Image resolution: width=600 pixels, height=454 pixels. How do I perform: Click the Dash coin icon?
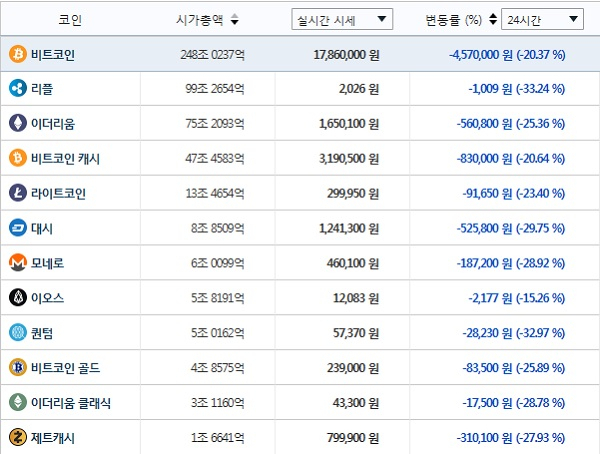click(x=18, y=228)
